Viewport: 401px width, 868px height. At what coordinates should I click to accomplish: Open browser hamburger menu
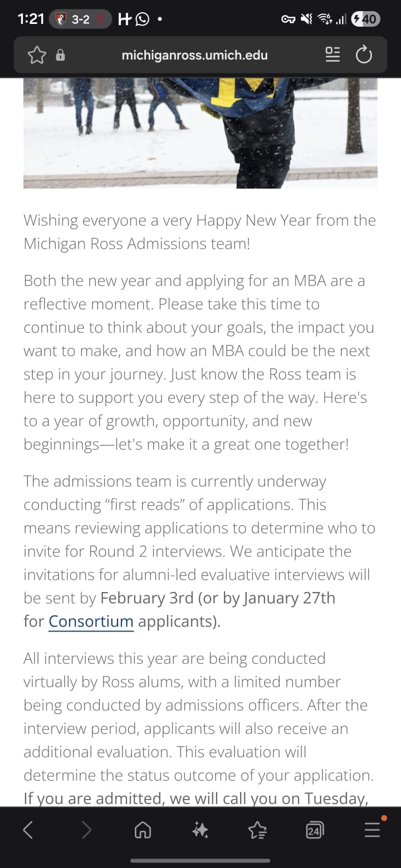[372, 831]
